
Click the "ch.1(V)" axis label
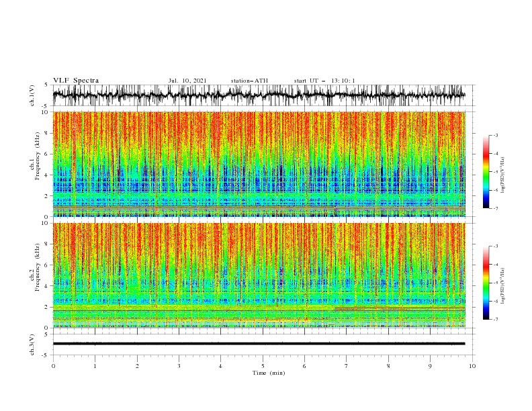click(32, 95)
